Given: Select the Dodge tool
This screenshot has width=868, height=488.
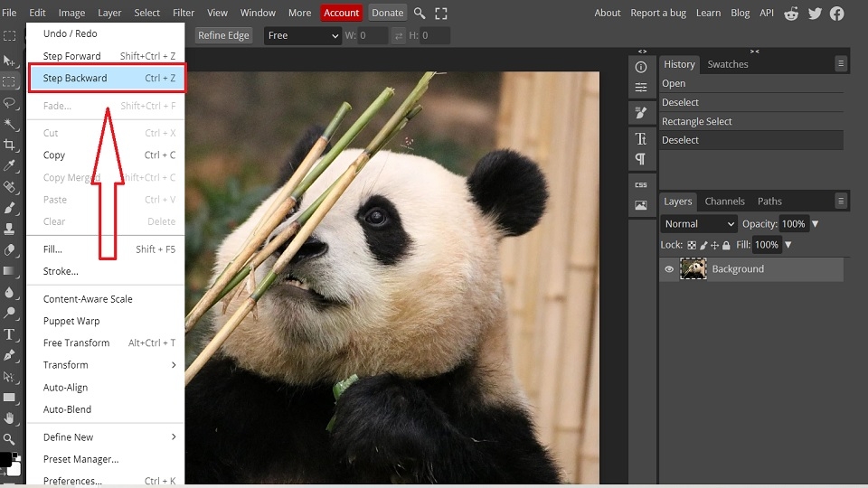Looking at the screenshot, I should click(x=9, y=314).
